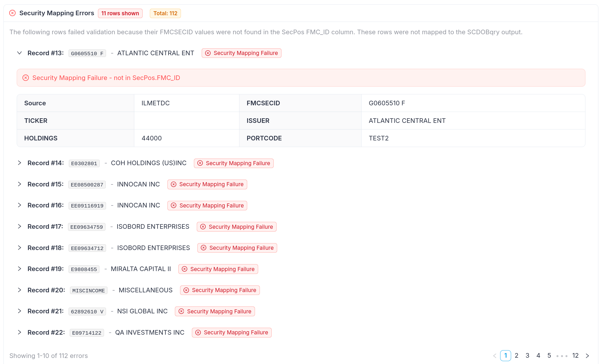Screen dimensions: 603x364
Task: Click the E9808455 code tag
Action: coord(84,269)
